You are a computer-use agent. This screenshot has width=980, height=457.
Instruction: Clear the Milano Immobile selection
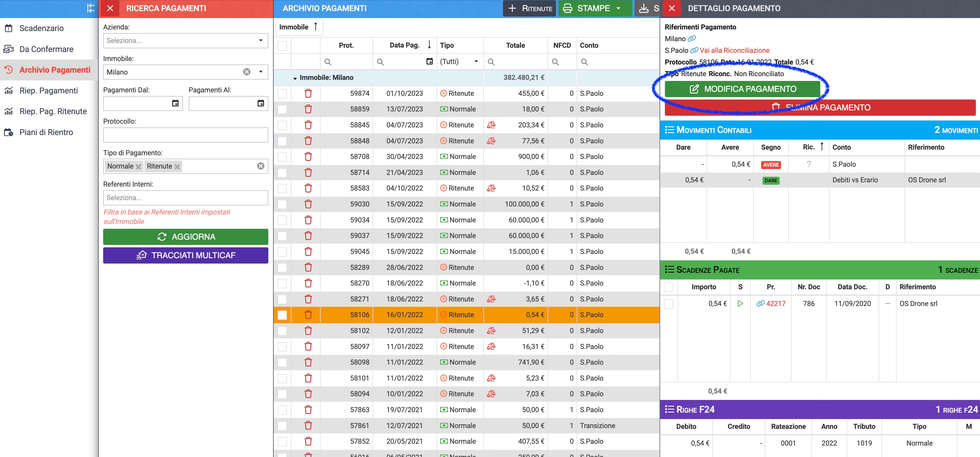[247, 72]
